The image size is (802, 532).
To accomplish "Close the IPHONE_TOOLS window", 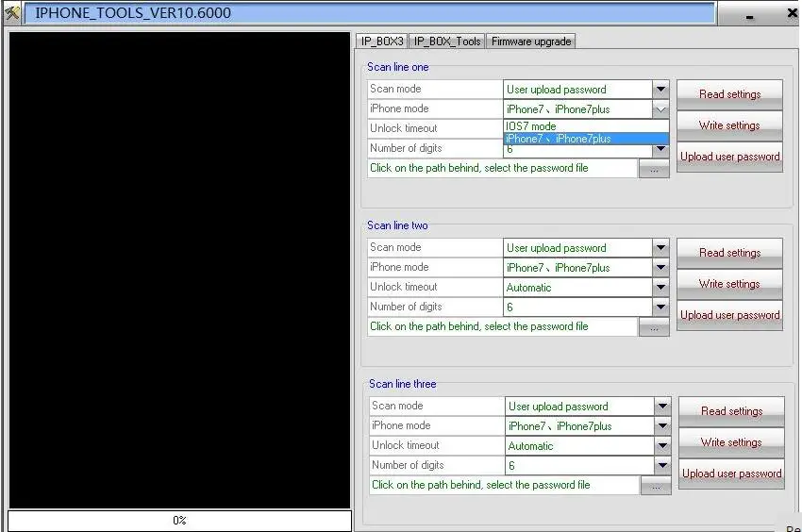I will pyautogui.click(x=792, y=13).
